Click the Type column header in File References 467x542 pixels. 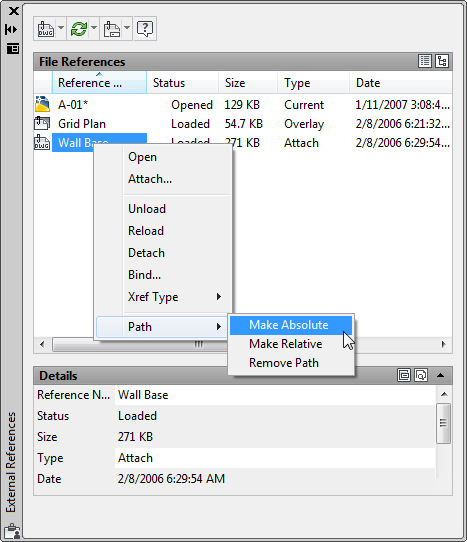[314, 83]
